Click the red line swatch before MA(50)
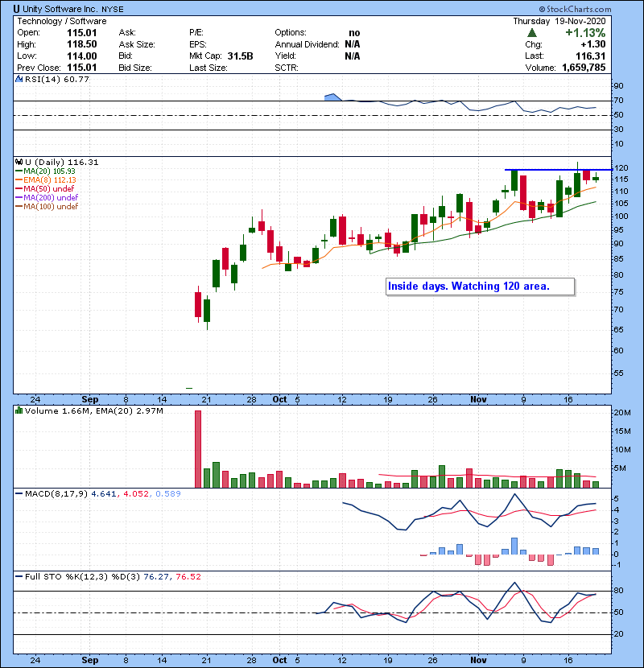 coord(19,189)
